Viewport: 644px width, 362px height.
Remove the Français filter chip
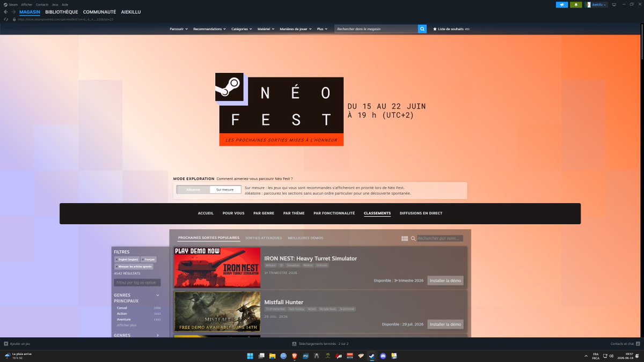click(x=149, y=260)
